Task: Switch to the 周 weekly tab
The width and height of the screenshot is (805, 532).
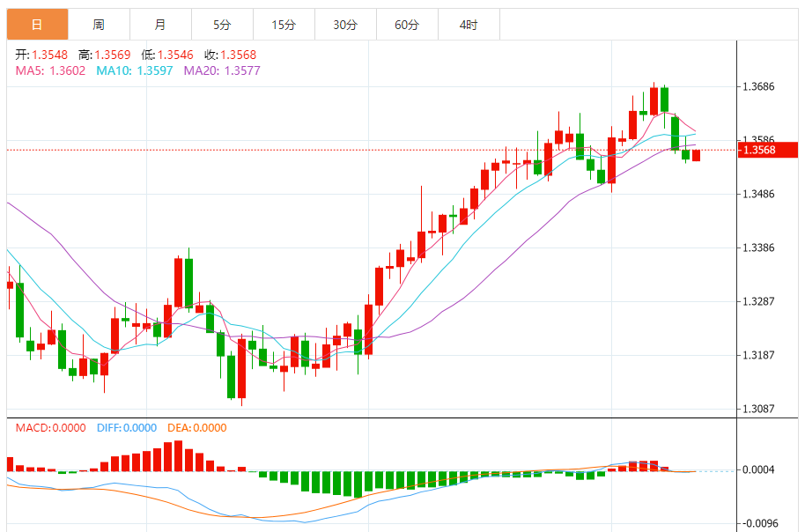Action: (x=100, y=24)
